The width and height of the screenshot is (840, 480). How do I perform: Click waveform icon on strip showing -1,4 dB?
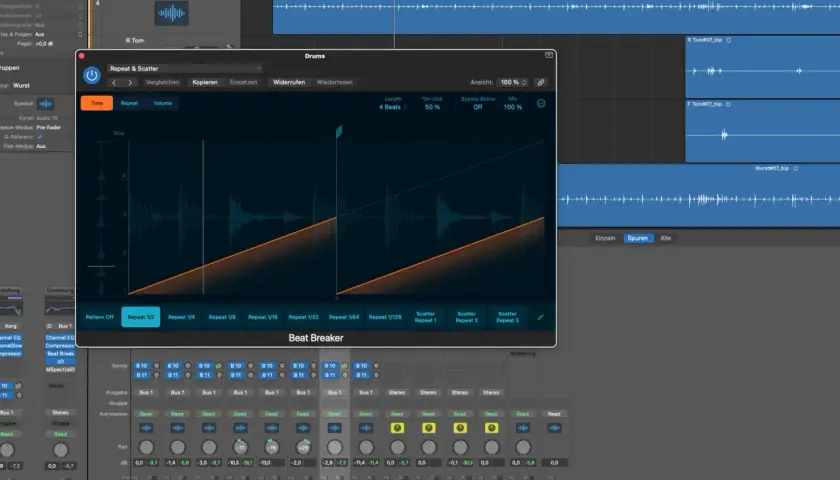point(177,428)
